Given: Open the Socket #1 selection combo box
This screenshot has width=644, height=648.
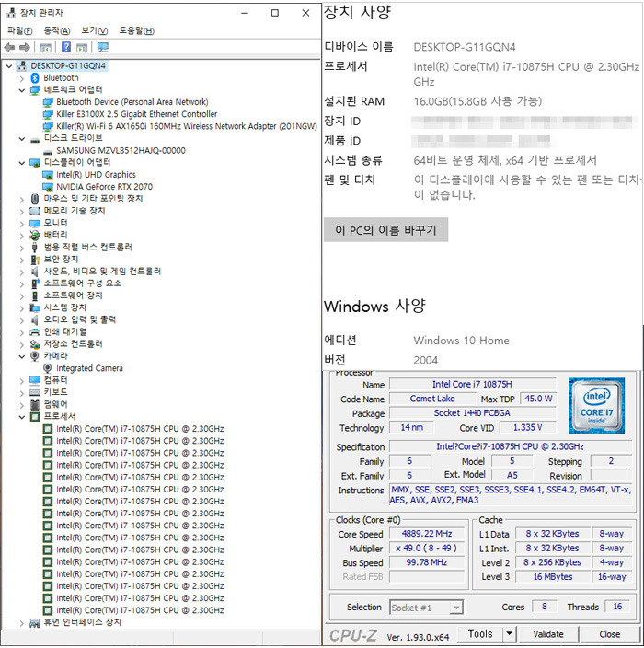Looking at the screenshot, I should pyautogui.click(x=427, y=607).
